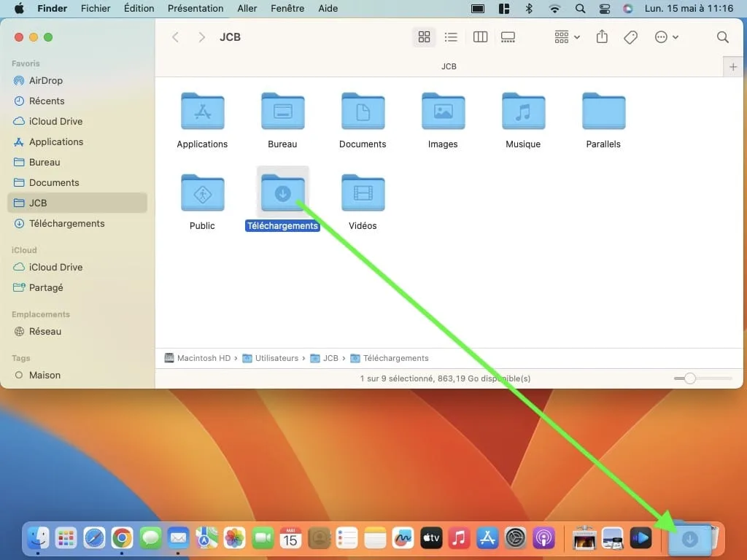The width and height of the screenshot is (747, 560).
Task: Go forward with the forward arrow
Action: tap(201, 37)
